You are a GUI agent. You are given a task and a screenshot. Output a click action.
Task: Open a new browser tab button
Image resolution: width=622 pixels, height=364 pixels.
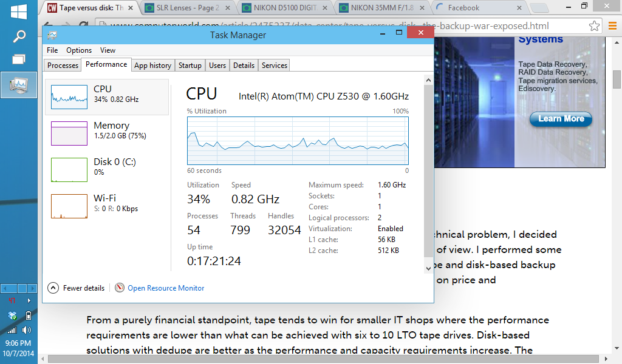pyautogui.click(x=539, y=8)
